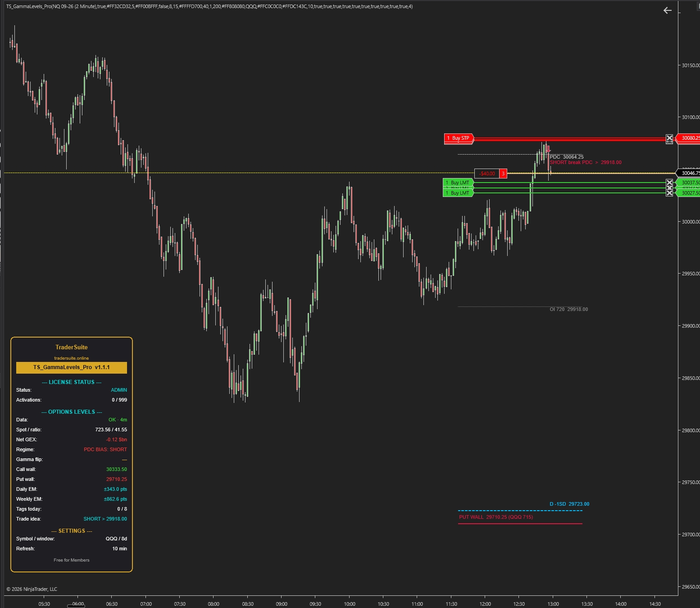700x608 pixels.
Task: Click the 'ADMIN' status value
Action: pyautogui.click(x=119, y=390)
